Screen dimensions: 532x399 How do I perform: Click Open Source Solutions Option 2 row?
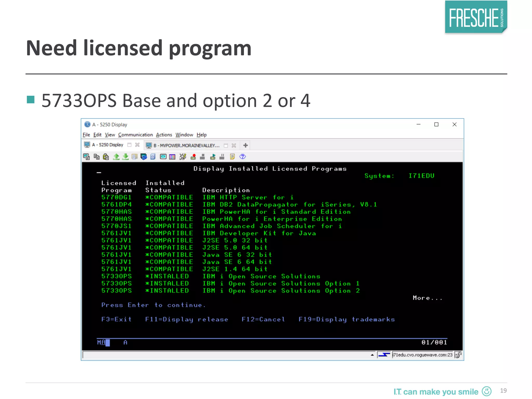point(230,291)
